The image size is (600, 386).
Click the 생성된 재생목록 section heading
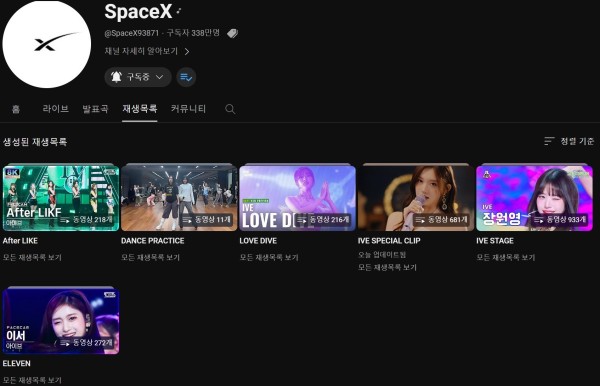pos(35,142)
